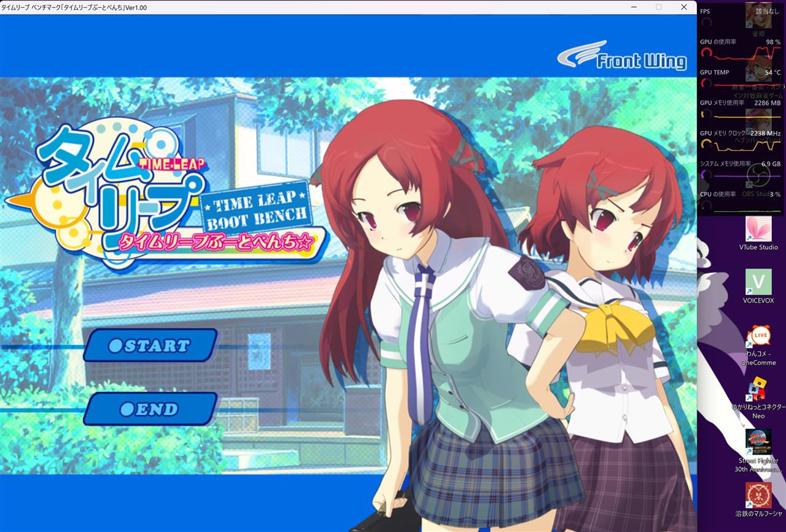This screenshot has width=786, height=532.
Task: Click the GPU メモリ使用率 2286 MB value
Action: click(740, 102)
